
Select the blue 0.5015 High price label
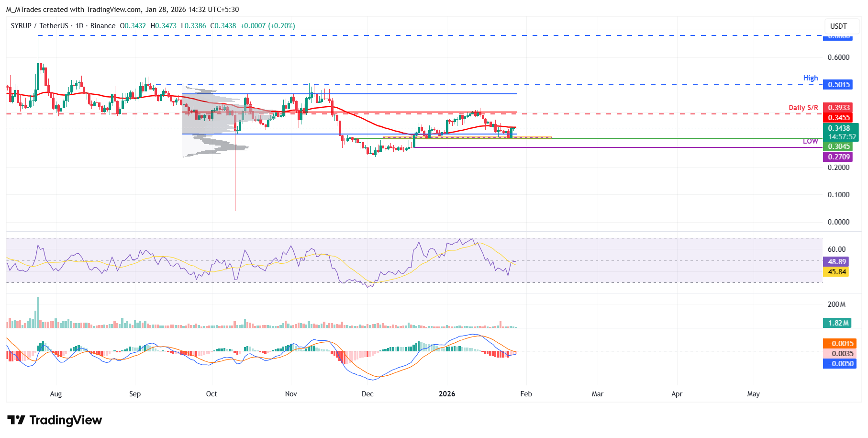pyautogui.click(x=839, y=85)
